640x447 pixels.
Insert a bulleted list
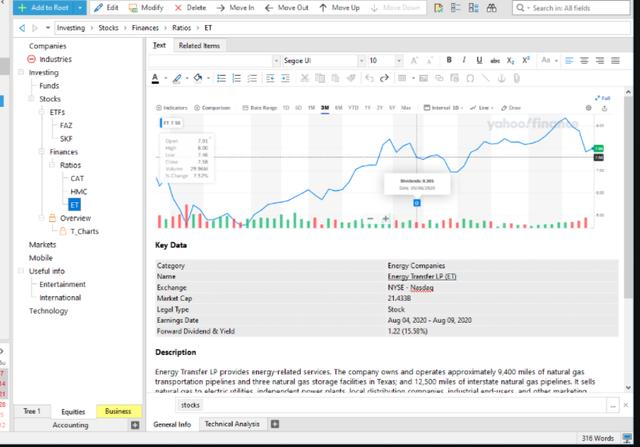(x=221, y=78)
